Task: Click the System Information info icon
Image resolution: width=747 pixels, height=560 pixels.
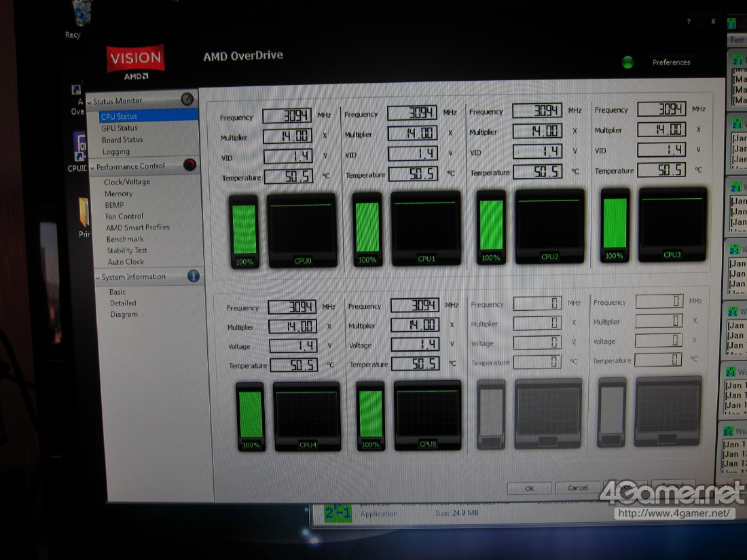Action: (194, 276)
